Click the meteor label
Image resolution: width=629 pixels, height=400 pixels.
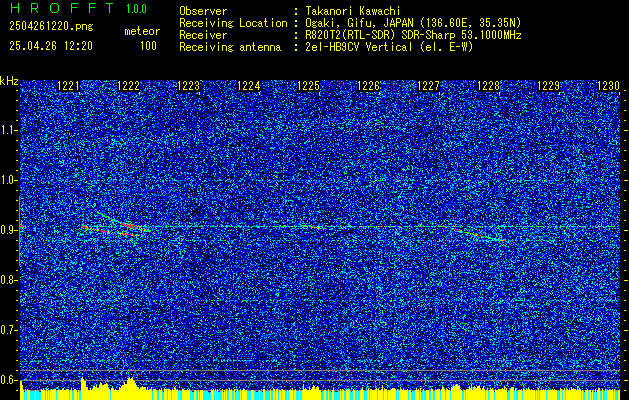coord(142,31)
